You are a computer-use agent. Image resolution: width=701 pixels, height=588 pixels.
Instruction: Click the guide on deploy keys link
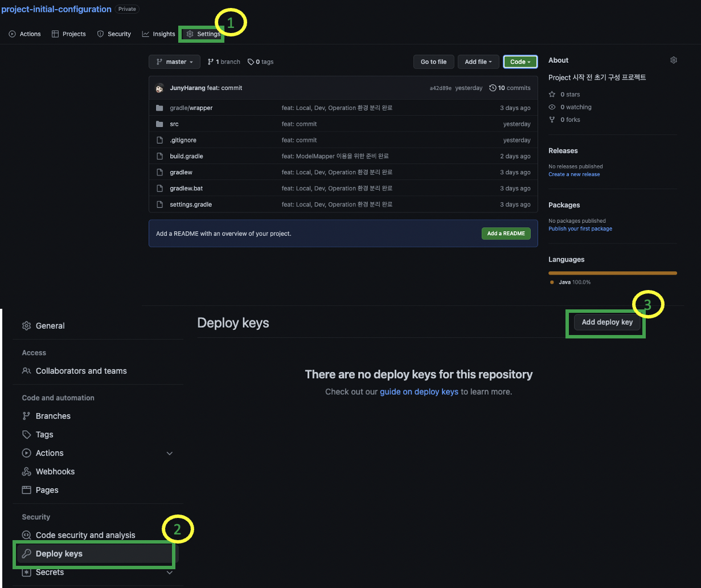pyautogui.click(x=419, y=392)
